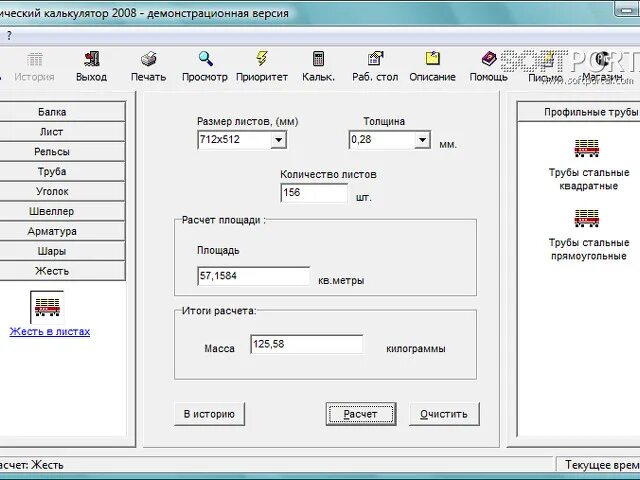Expand the Размер листов dropdown arrow
Viewport: 640px width, 480px height.
coord(278,140)
